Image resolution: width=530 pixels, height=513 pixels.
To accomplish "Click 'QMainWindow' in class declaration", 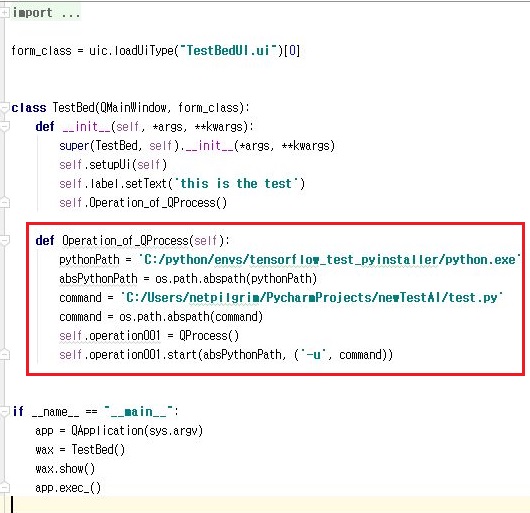I will (x=134, y=108).
